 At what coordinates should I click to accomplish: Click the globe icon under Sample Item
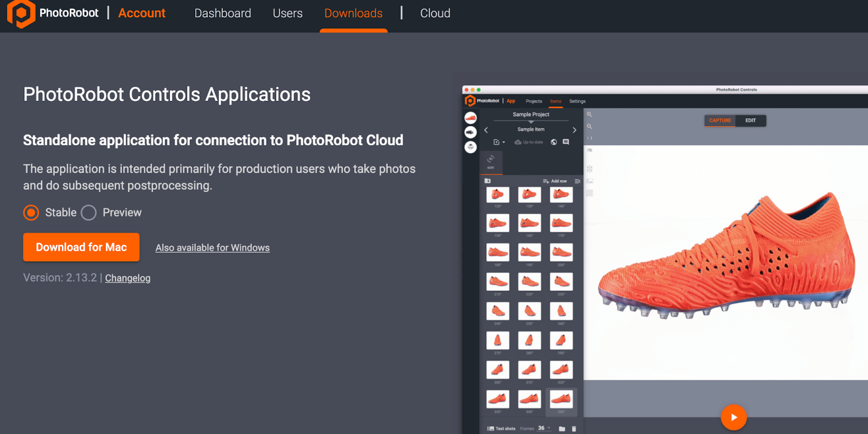point(554,142)
